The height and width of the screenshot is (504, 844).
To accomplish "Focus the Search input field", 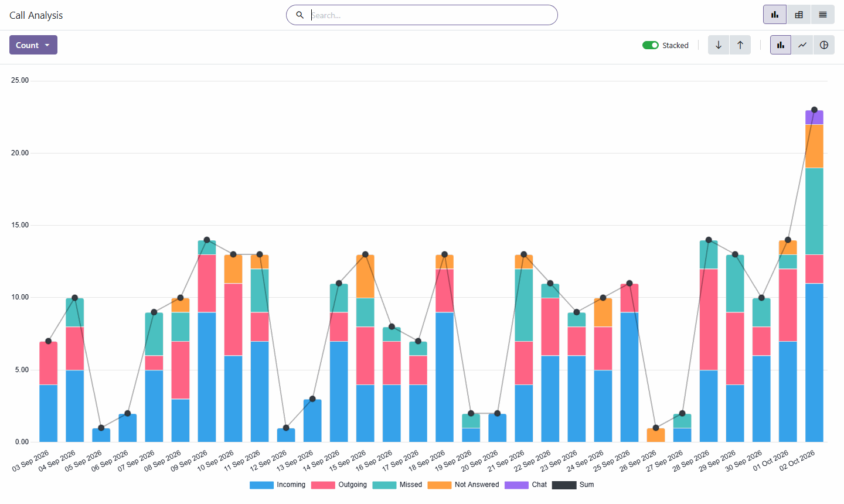I will 431,15.
